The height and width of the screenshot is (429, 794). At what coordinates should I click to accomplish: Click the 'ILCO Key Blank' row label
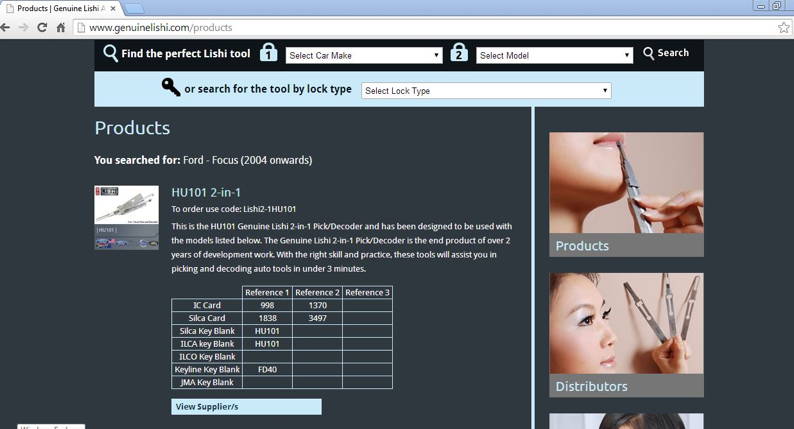207,357
